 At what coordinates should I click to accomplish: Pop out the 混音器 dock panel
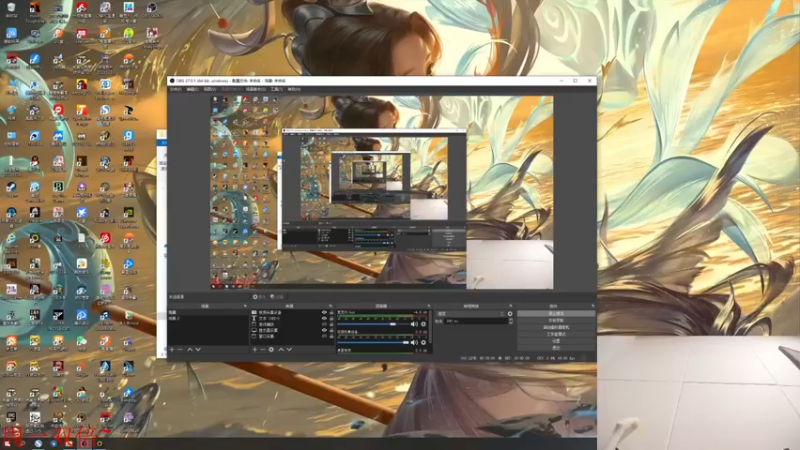point(429,306)
